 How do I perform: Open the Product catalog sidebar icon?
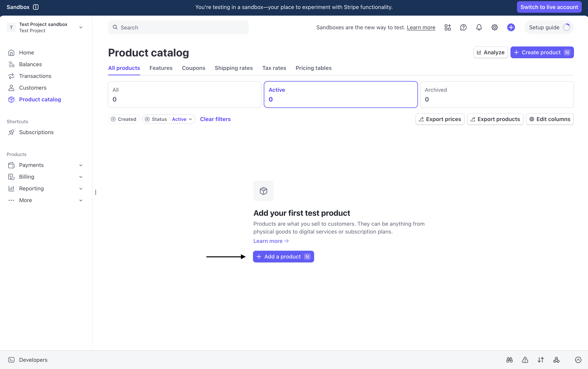pos(12,99)
